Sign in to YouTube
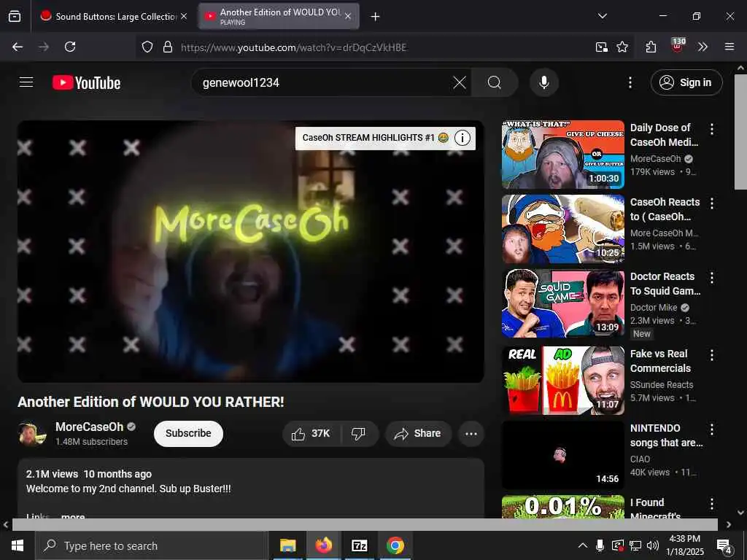 click(x=686, y=83)
